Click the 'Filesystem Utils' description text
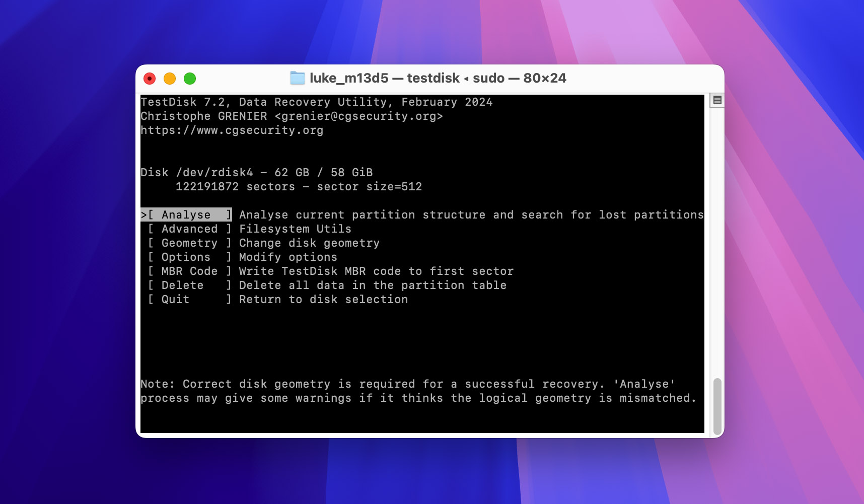864x504 pixels. pyautogui.click(x=296, y=229)
